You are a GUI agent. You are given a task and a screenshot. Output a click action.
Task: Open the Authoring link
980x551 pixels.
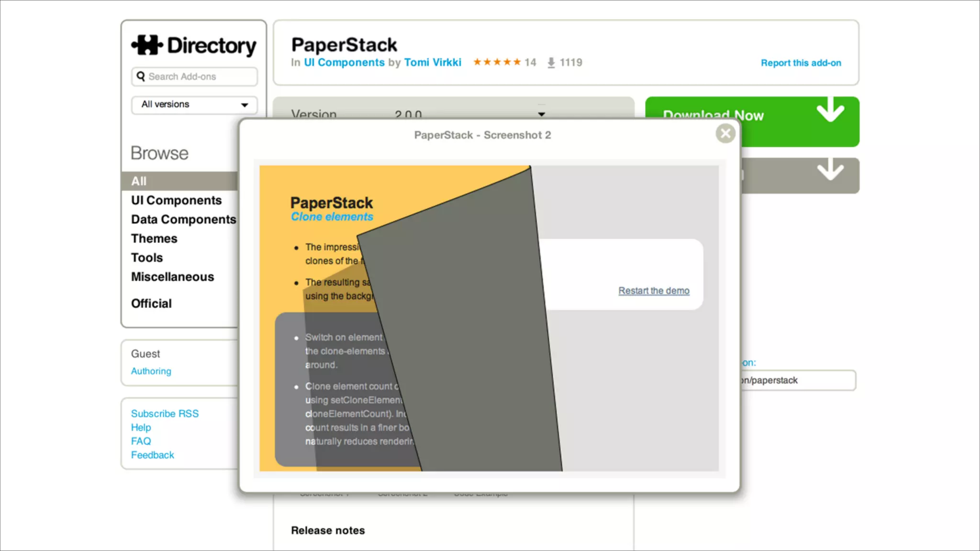tap(151, 371)
